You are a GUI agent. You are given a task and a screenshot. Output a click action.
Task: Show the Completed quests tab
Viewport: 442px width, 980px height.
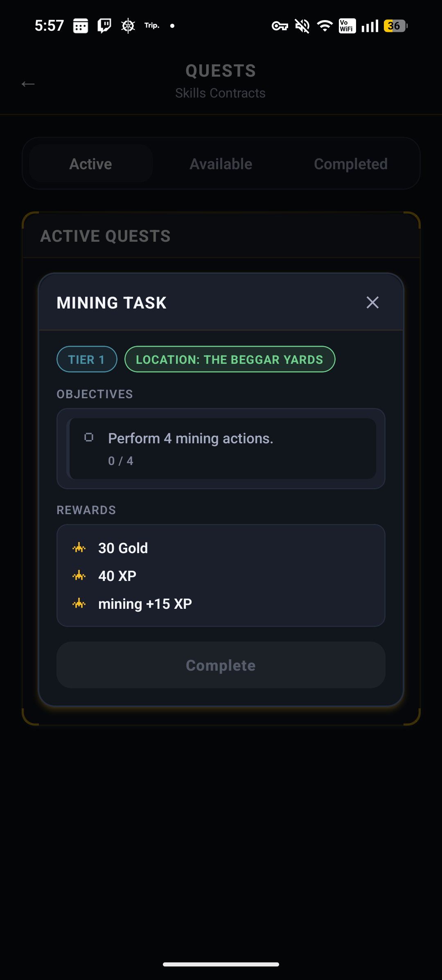point(351,164)
